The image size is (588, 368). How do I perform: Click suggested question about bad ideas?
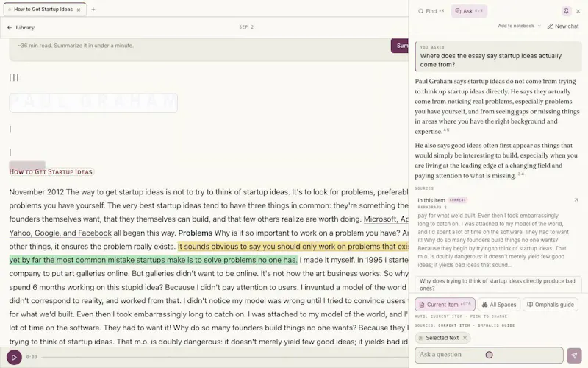[x=498, y=285]
